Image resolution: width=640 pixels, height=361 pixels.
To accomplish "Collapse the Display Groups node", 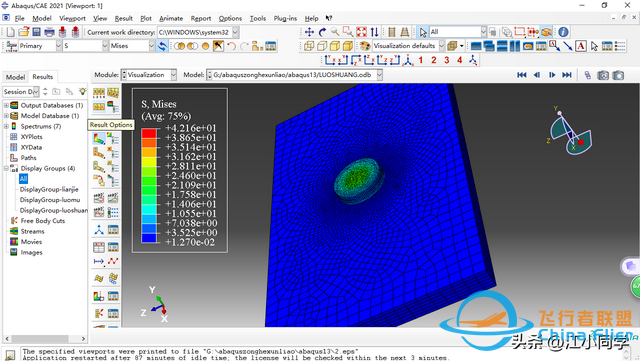I will coord(6,168).
